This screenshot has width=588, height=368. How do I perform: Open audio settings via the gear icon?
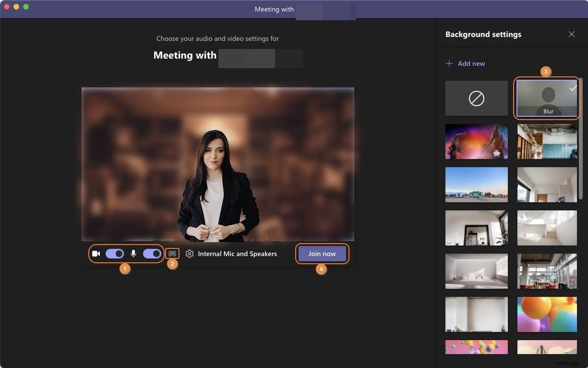(x=189, y=254)
